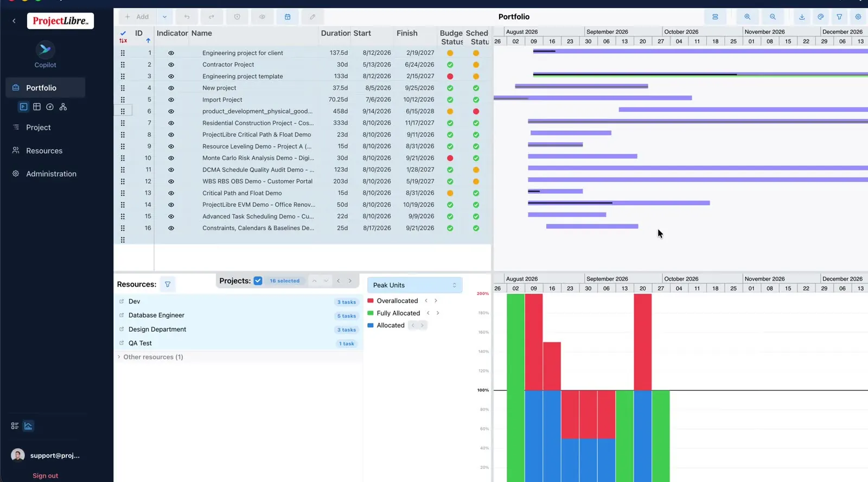Screen dimensions: 868x482
Task: Open the portfolio filter funnel icon
Action: coord(839,17)
